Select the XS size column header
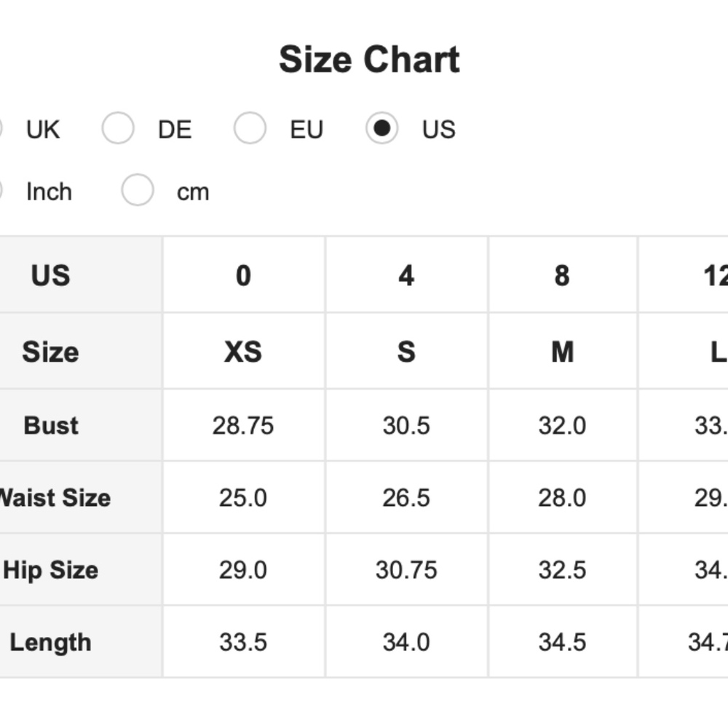The image size is (728, 728). click(243, 352)
